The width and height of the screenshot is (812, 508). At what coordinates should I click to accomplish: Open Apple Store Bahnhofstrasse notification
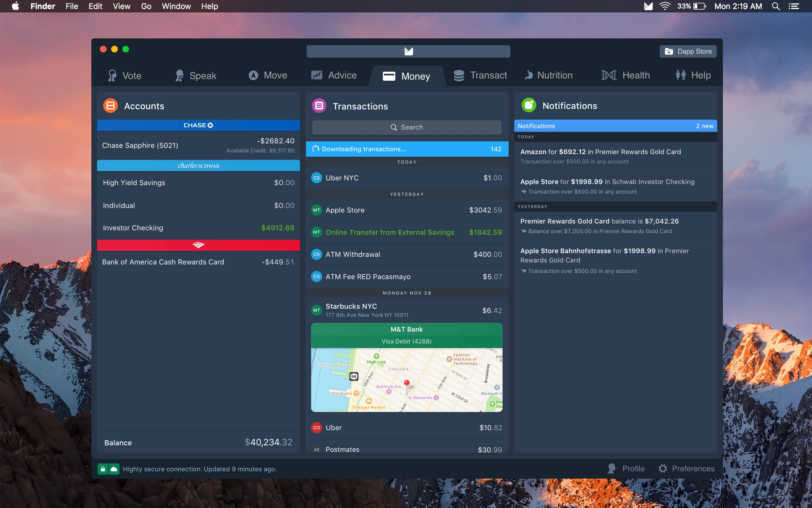coord(615,261)
